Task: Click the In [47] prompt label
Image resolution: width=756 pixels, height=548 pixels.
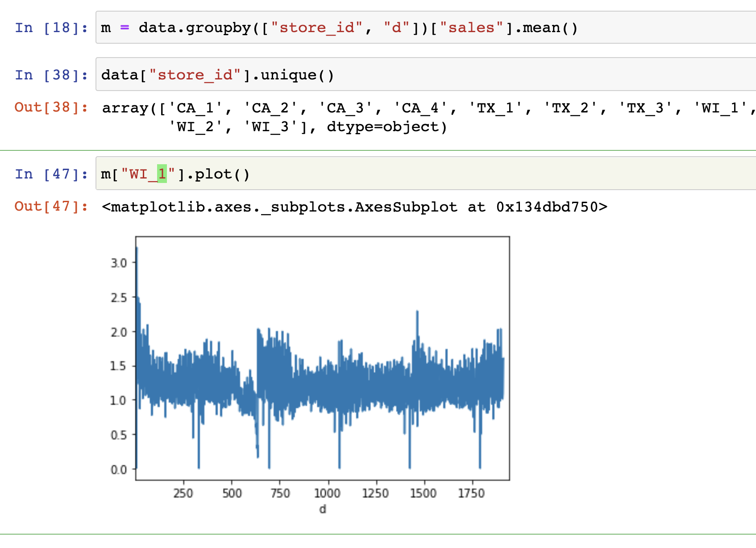Action: [x=52, y=174]
